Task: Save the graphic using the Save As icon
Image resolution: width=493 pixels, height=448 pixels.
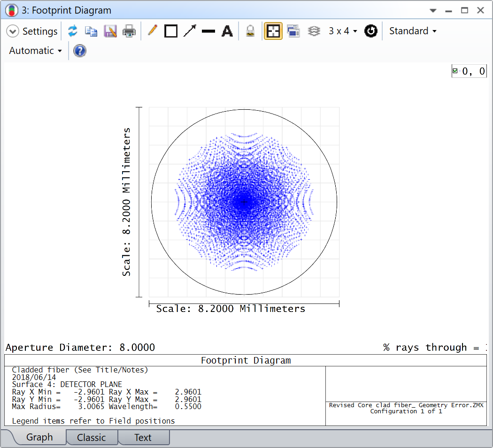Action: (110, 31)
